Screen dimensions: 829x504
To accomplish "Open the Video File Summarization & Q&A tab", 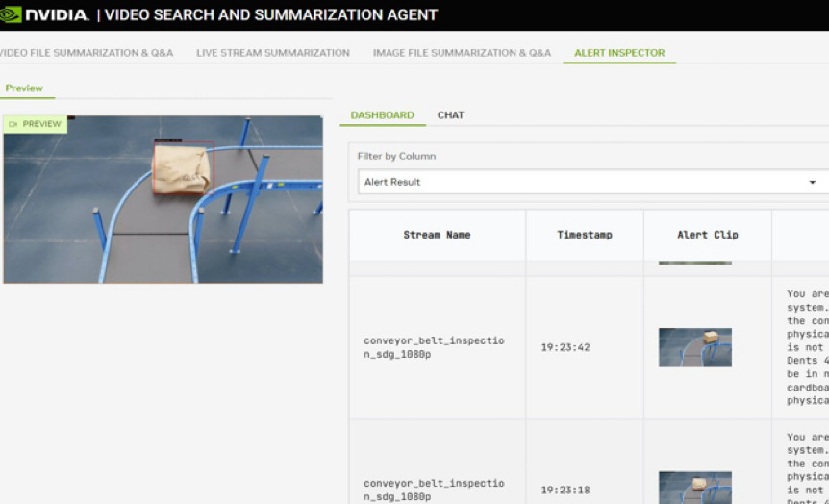I will 87,53.
